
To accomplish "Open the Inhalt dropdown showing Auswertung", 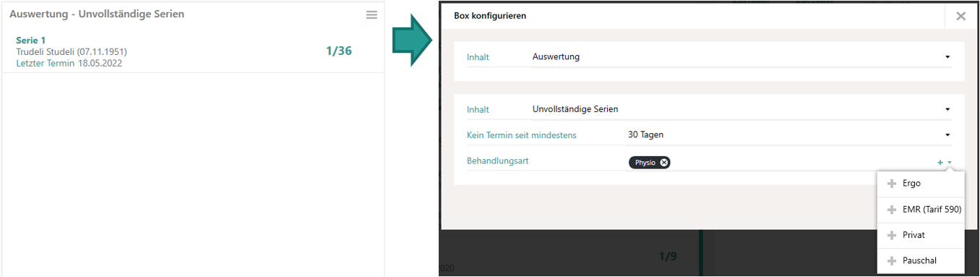I will [742, 56].
